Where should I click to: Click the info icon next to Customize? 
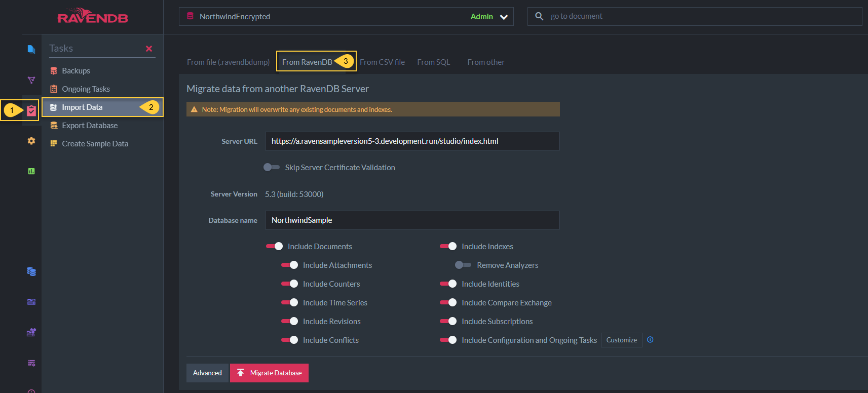click(650, 340)
